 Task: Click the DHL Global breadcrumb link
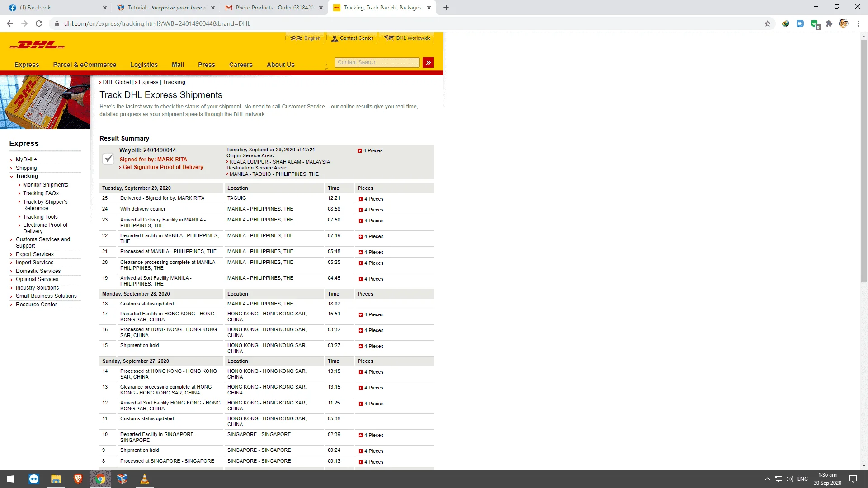117,82
